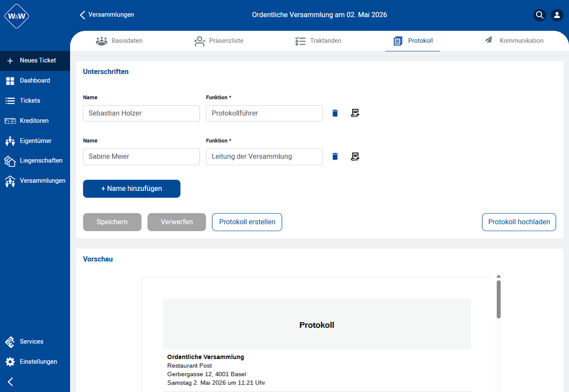Select the Traktanden tab
Image resolution: width=569 pixels, height=392 pixels.
(x=318, y=41)
